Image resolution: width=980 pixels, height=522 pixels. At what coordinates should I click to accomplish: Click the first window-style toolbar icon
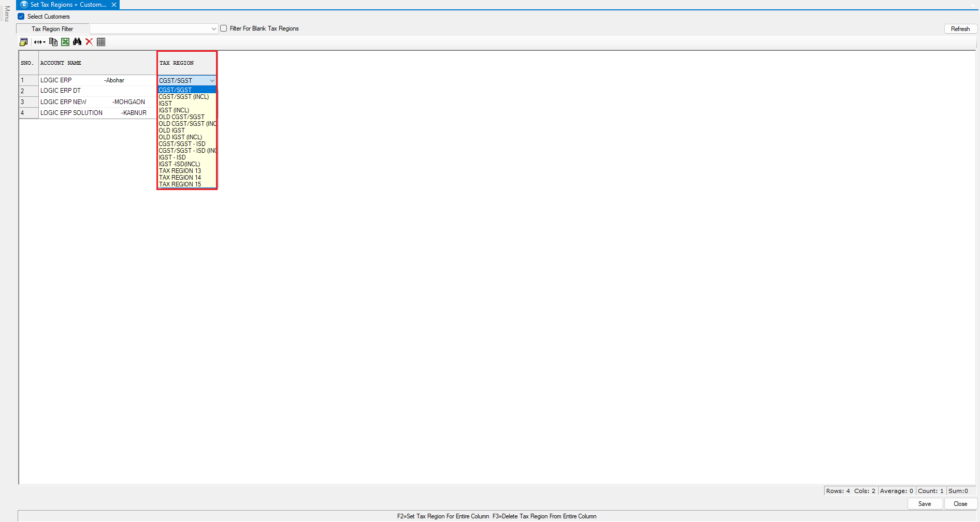(x=23, y=42)
